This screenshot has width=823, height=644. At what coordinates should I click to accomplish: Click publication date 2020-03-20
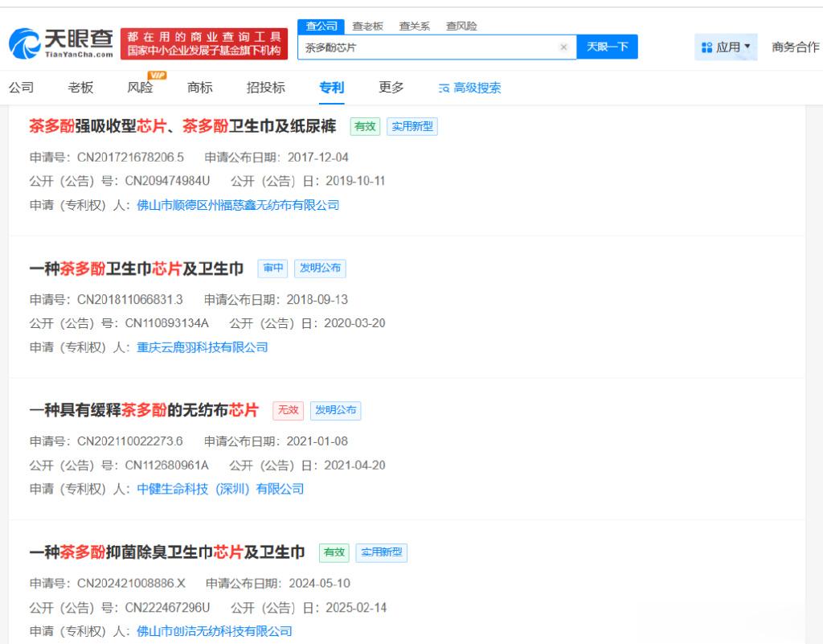coord(354,323)
